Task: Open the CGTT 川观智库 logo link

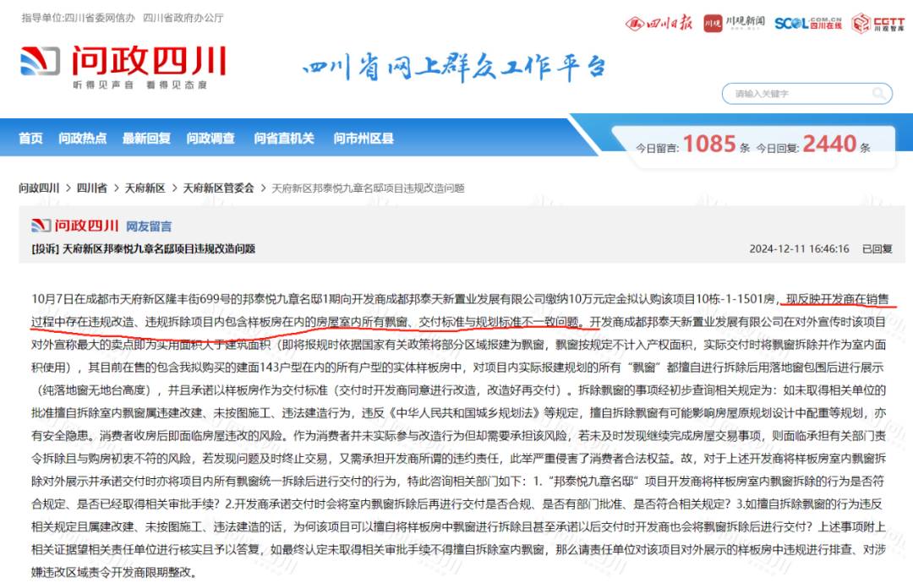Action: [878, 24]
